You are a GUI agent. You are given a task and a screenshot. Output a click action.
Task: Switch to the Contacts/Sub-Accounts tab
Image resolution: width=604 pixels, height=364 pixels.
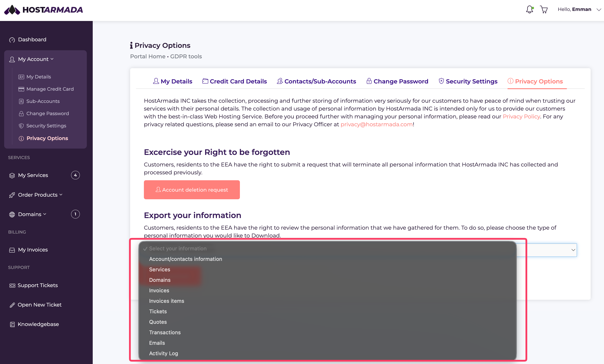point(316,81)
